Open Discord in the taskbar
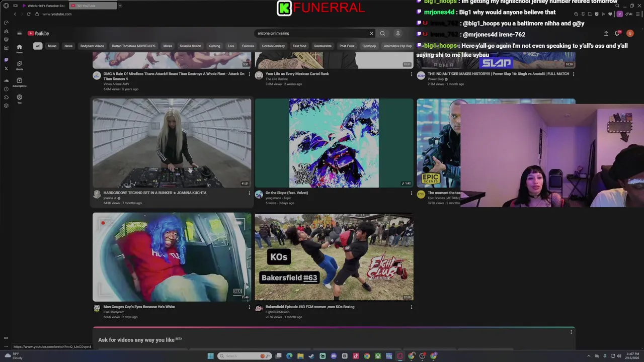This screenshot has height=362, width=644. pos(334,356)
